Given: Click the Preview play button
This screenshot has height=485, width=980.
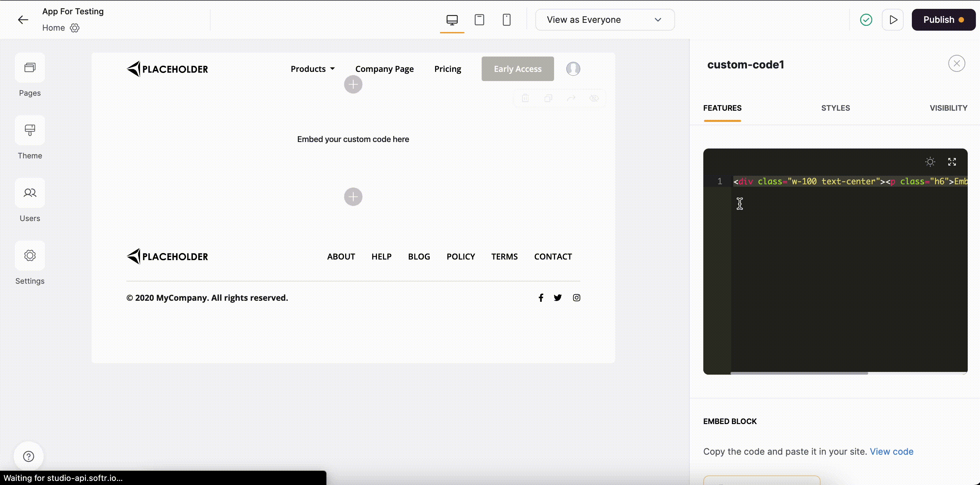Looking at the screenshot, I should [893, 19].
